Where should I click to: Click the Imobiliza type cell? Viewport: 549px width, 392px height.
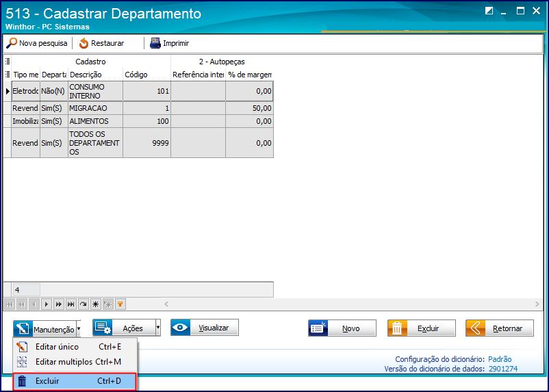coord(25,121)
